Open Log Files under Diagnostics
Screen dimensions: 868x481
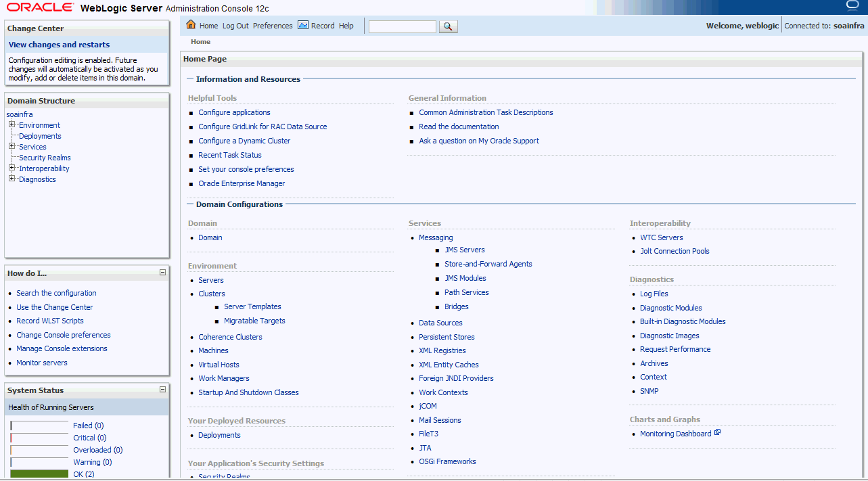pyautogui.click(x=654, y=294)
